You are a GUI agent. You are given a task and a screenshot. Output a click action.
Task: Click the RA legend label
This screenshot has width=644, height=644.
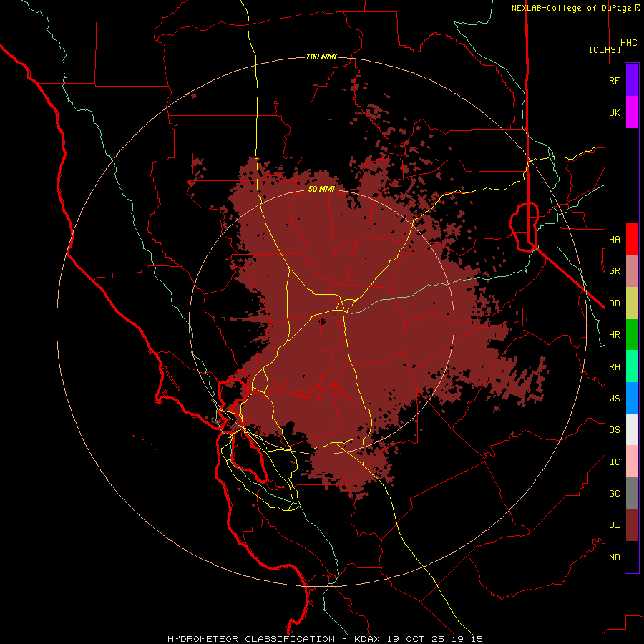coord(614,367)
